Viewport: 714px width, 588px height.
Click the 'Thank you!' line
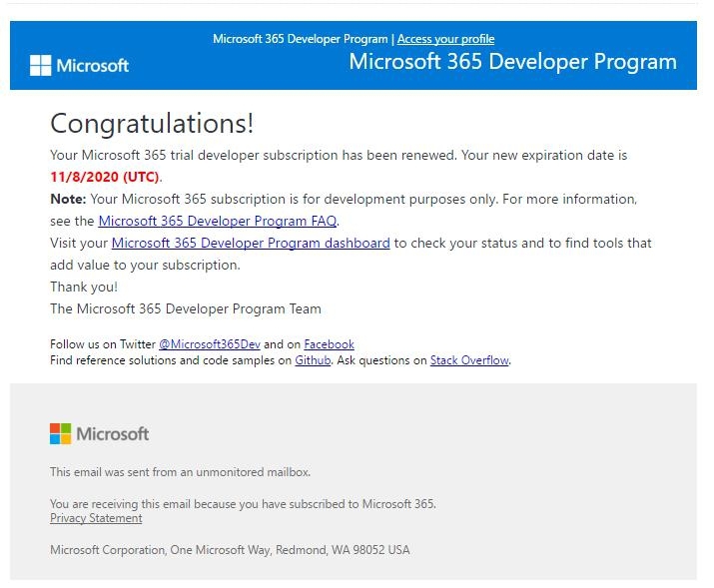click(84, 287)
